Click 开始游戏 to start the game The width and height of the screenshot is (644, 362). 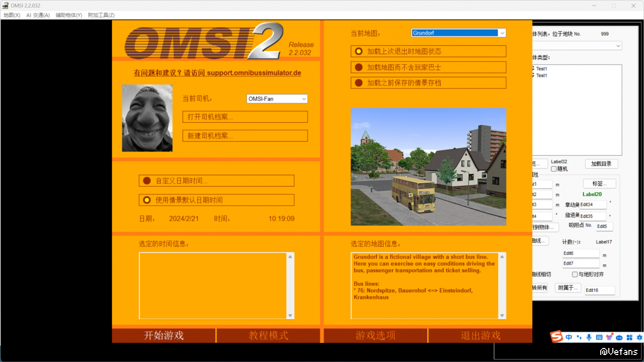point(164,335)
